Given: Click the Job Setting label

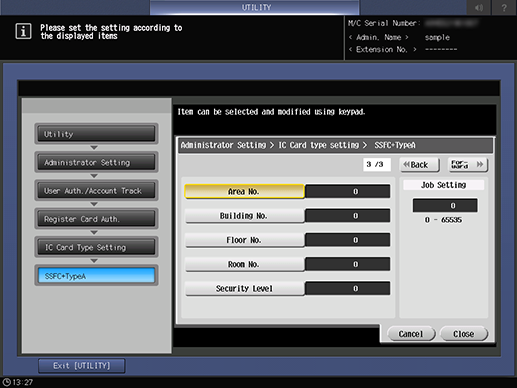Looking at the screenshot, I should 443,185.
